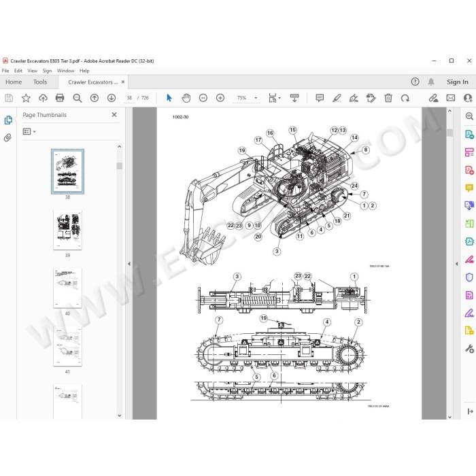Click the user account icon beside the envelope
Screen dimensions: 476x476
[x=468, y=98]
